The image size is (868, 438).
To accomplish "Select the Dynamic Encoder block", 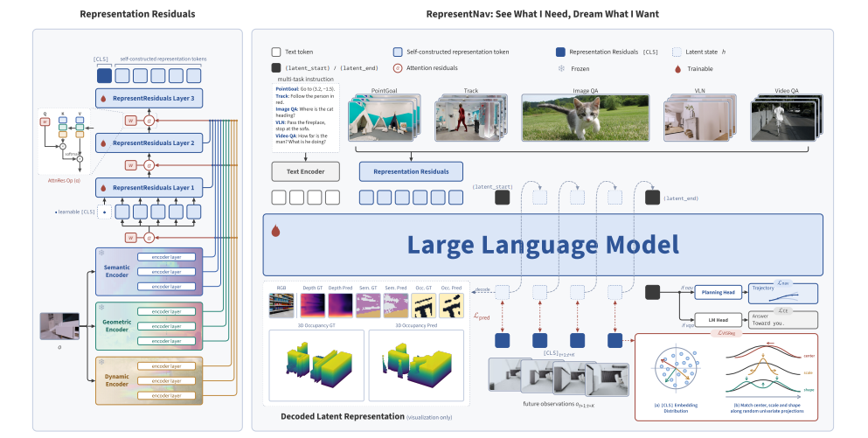I will (149, 381).
